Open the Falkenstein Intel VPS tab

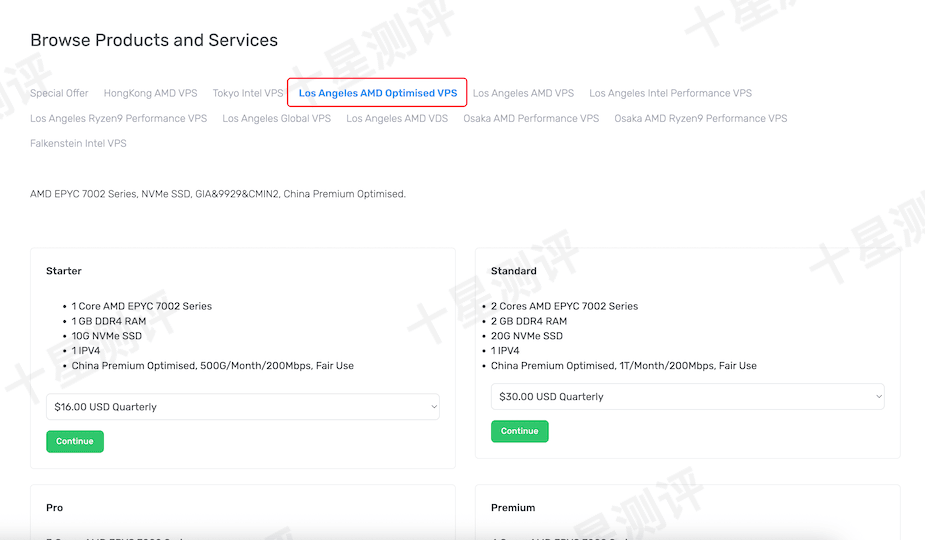[x=78, y=143]
